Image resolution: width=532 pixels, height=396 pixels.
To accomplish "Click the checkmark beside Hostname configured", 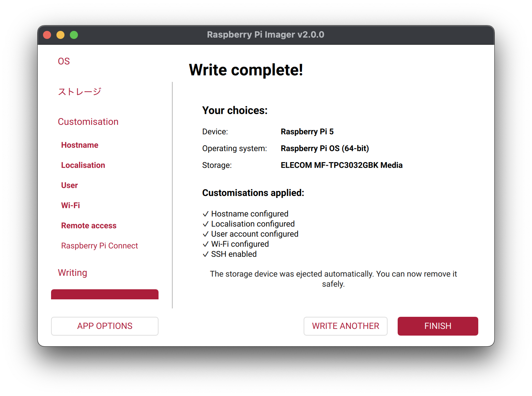I will pyautogui.click(x=206, y=214).
